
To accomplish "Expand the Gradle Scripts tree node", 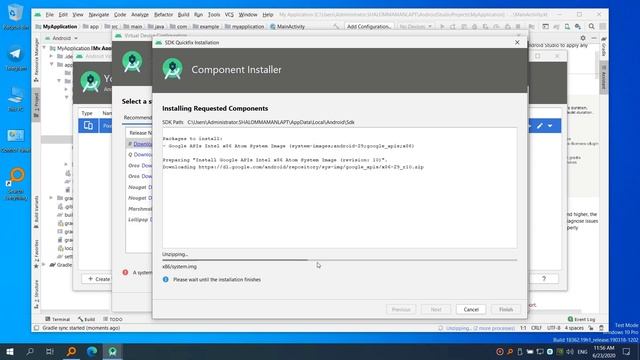I will coord(44,265).
